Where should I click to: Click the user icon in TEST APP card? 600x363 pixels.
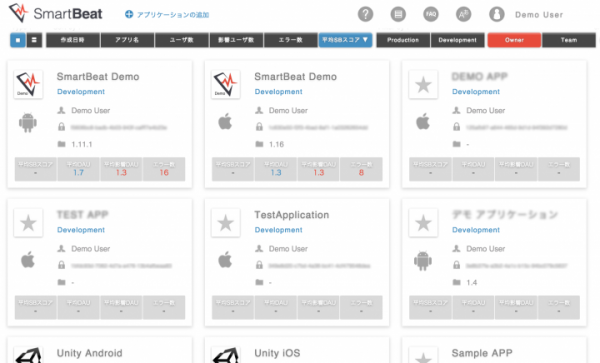[61, 249]
